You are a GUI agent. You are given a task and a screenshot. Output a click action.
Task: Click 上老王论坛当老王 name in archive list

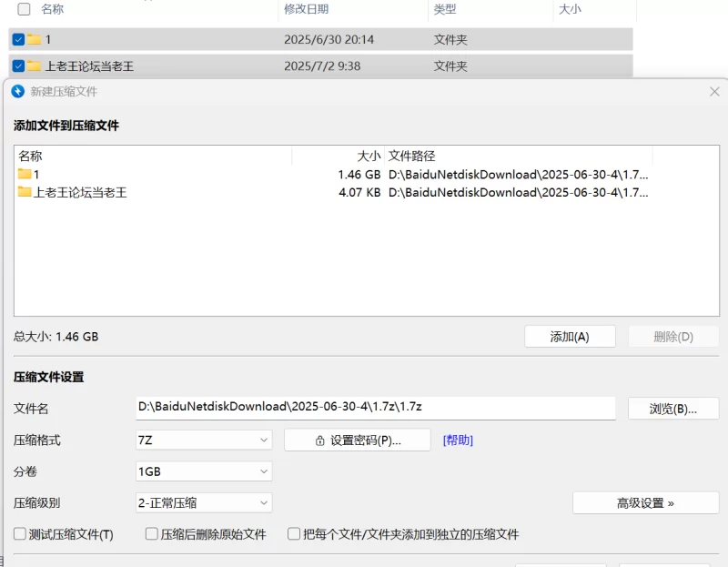[80, 192]
